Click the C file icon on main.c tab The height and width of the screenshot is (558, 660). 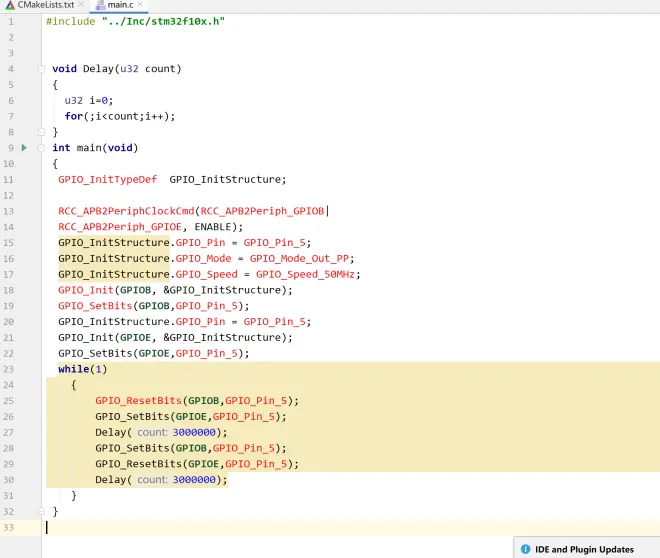point(100,5)
